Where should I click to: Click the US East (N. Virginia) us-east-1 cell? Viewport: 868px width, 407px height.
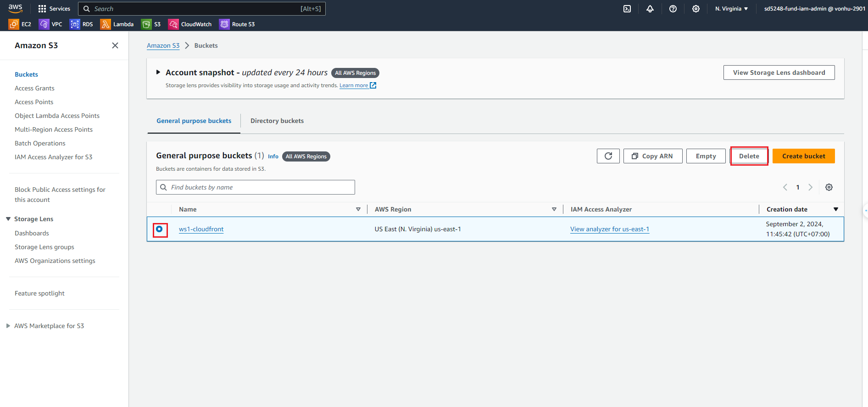(x=418, y=229)
